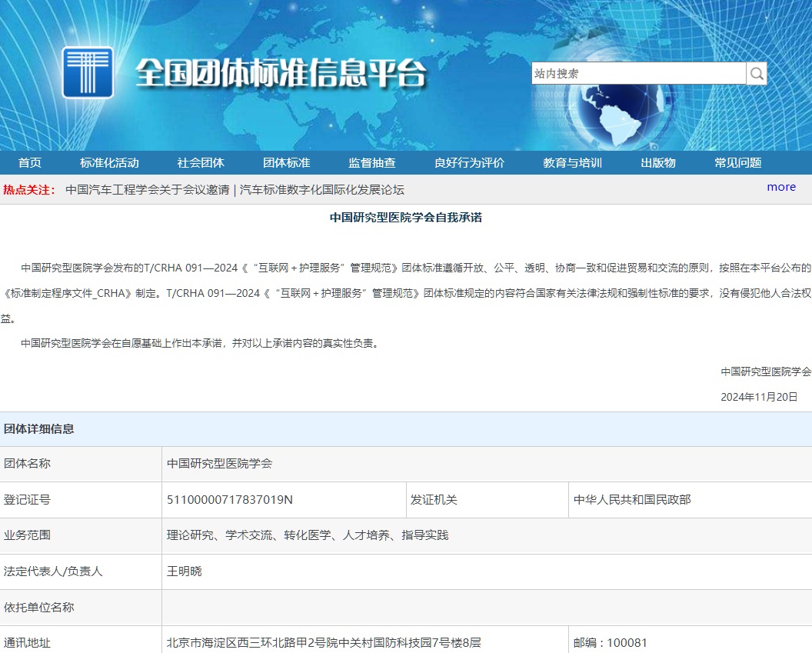Click the 邮编：100081 cell
Screen dimensions: 812x653
pyautogui.click(x=691, y=641)
